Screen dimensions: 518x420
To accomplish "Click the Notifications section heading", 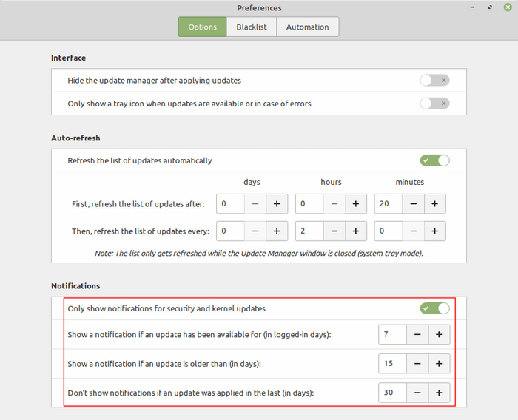I will click(x=75, y=286).
